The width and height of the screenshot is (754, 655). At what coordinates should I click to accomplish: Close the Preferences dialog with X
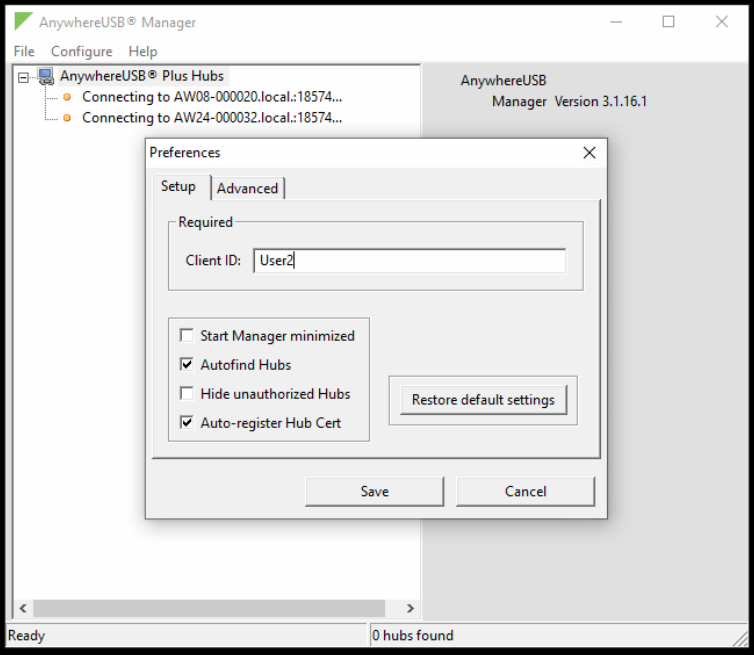(x=589, y=153)
